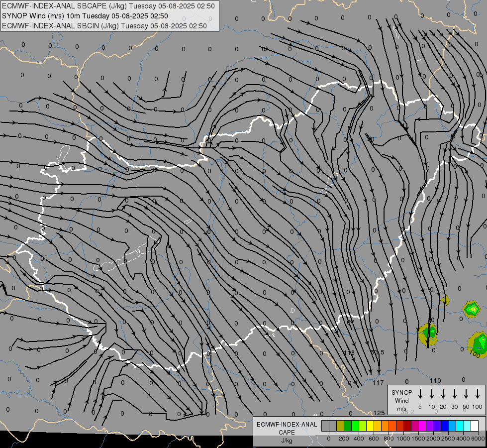The image size is (487, 448).
Task: Click the small olive diamond CAPE patch
Action: coord(445,300)
